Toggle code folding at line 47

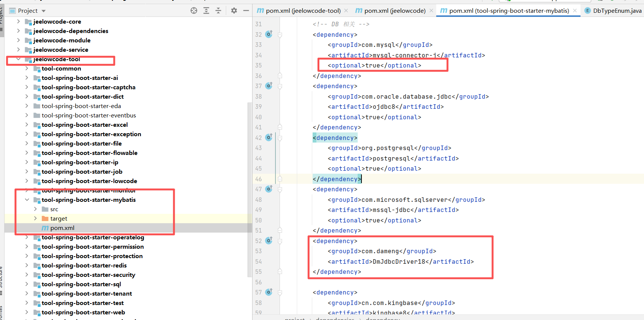(280, 189)
